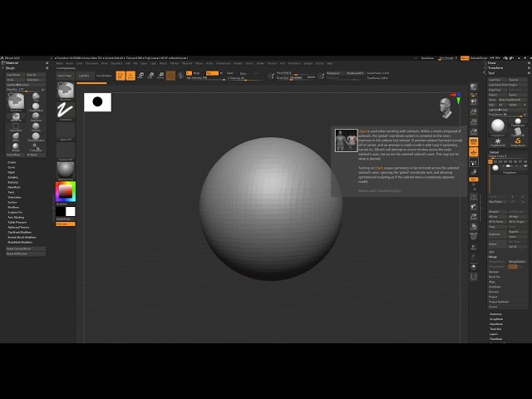Hide the PolySphere subtool via eye icon
The image size is (532, 399).
click(525, 166)
